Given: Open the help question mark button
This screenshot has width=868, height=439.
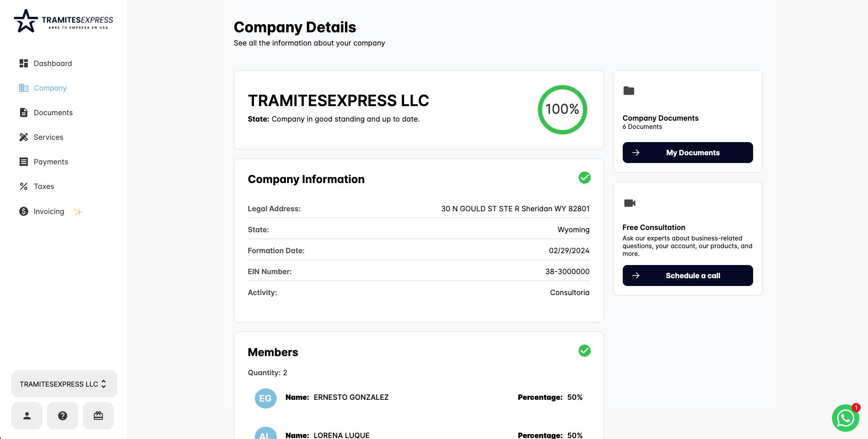Looking at the screenshot, I should coord(63,416).
